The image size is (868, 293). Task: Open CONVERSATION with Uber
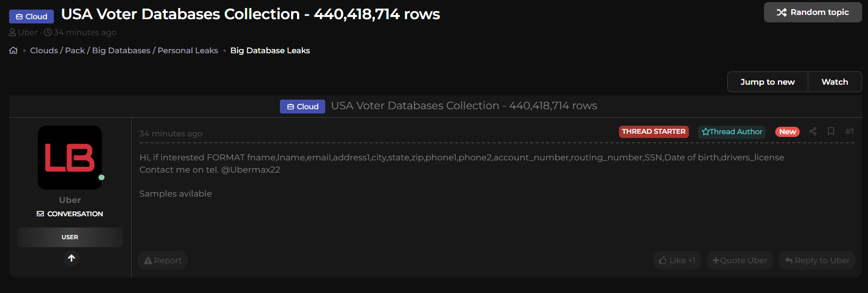click(70, 214)
